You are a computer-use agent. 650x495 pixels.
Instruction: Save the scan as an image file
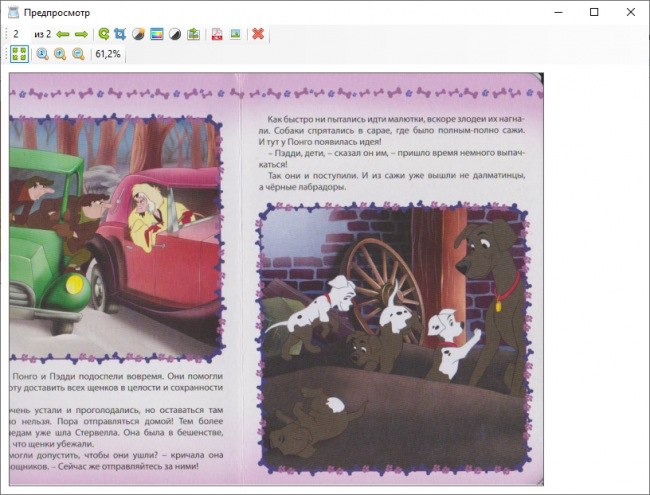(x=235, y=34)
